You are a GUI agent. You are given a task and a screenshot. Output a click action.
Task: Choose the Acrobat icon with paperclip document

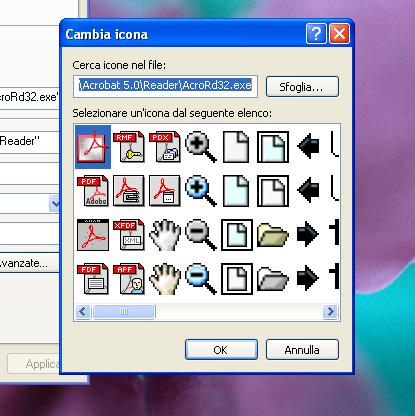coord(129,191)
